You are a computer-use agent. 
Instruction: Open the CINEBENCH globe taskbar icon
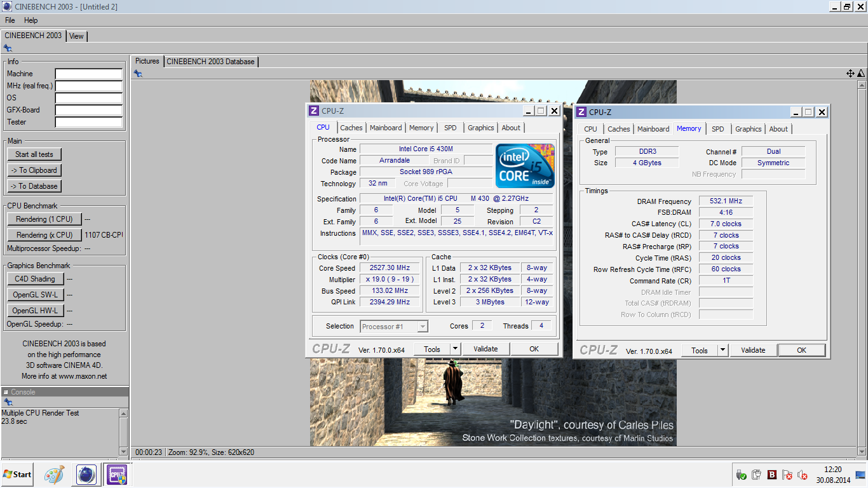(x=86, y=475)
